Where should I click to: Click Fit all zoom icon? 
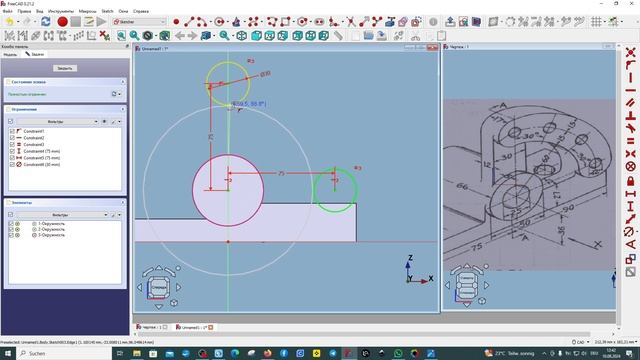(x=121, y=36)
